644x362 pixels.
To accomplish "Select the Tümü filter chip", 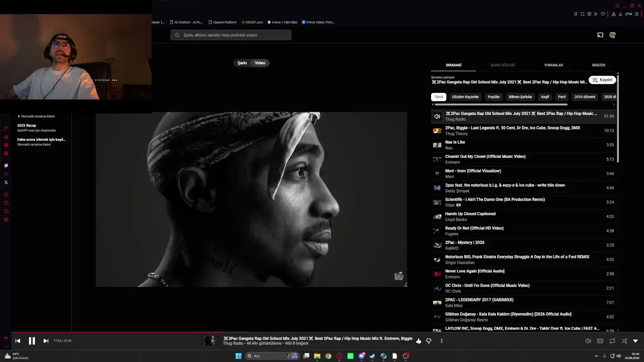I will pyautogui.click(x=439, y=97).
